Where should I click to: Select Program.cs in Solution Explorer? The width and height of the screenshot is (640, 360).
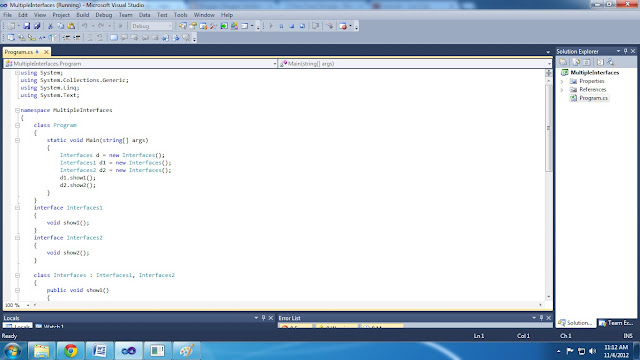593,98
